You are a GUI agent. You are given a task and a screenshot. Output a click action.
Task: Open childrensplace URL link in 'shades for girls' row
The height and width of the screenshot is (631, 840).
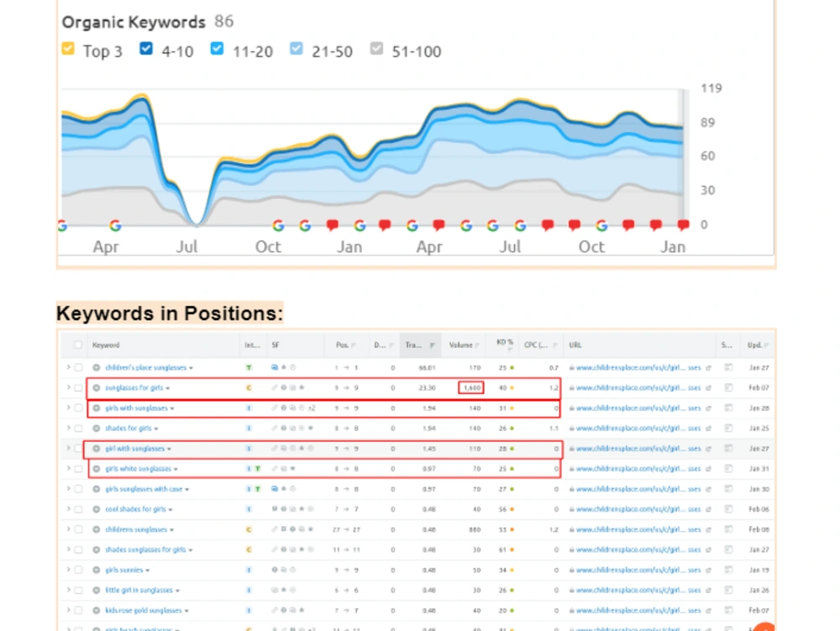pos(638,429)
